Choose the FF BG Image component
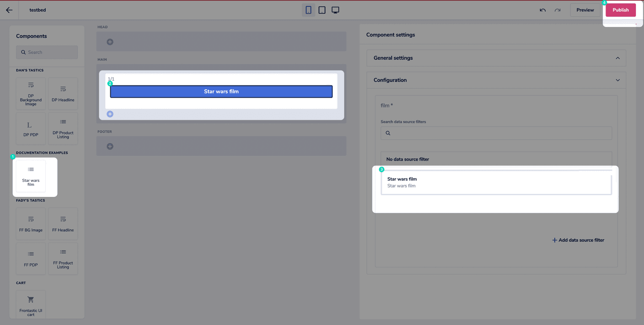 [30, 223]
